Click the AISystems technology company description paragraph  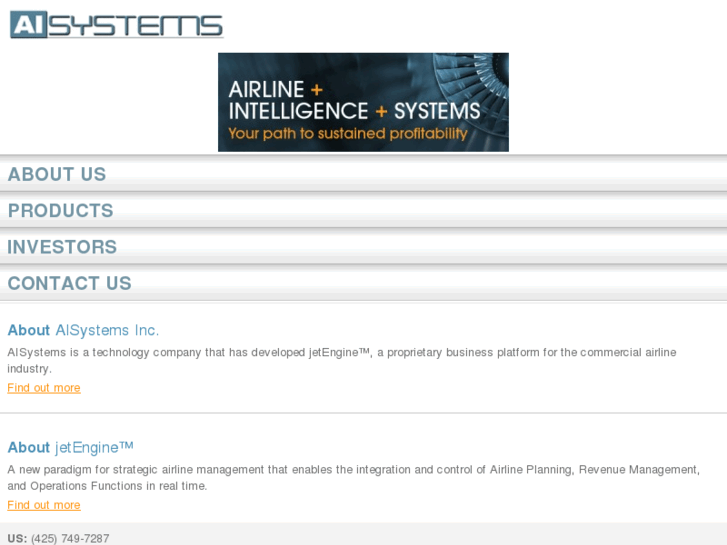(x=342, y=360)
